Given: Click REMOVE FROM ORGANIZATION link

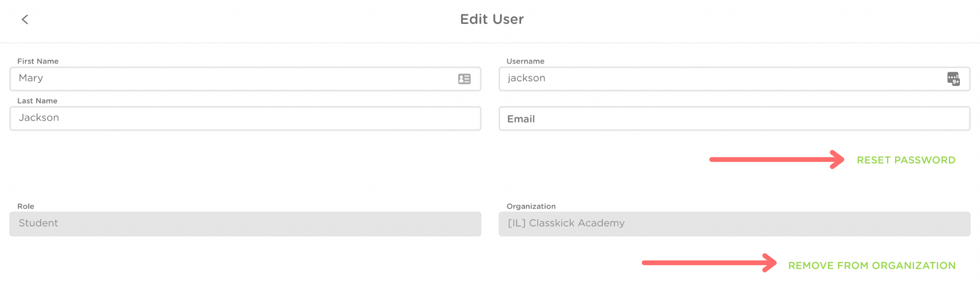Looking at the screenshot, I should coord(871,266).
